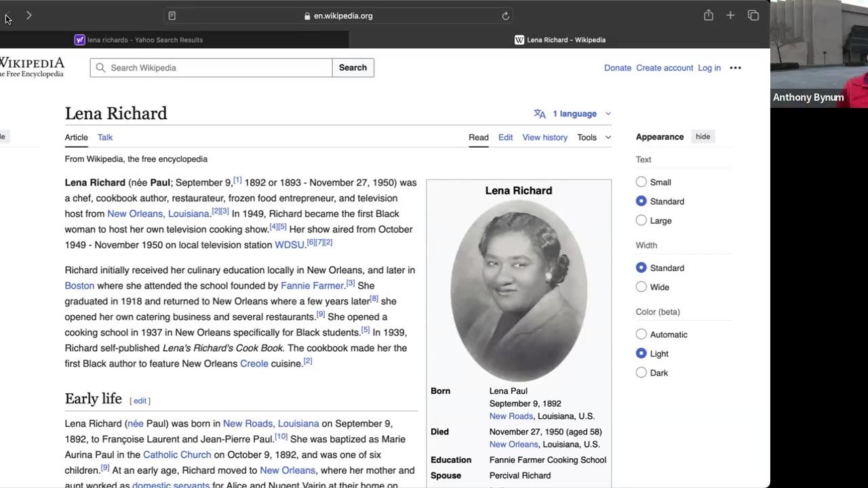Open the Reader view icon in address bar
This screenshot has width=868, height=488.
click(x=172, y=16)
